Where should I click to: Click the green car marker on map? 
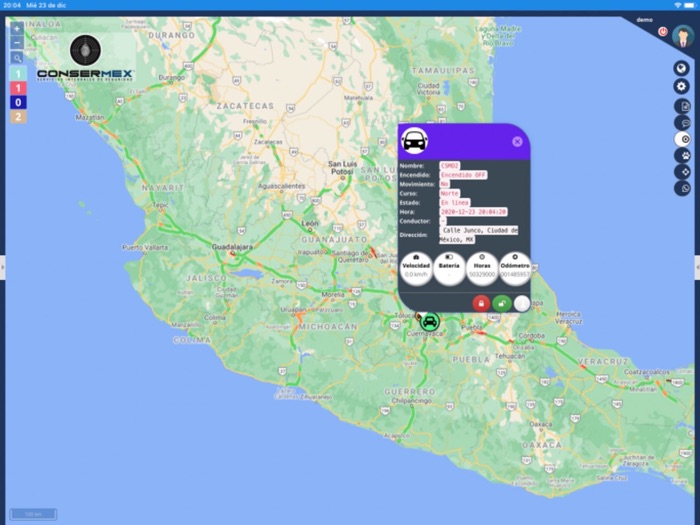429,321
